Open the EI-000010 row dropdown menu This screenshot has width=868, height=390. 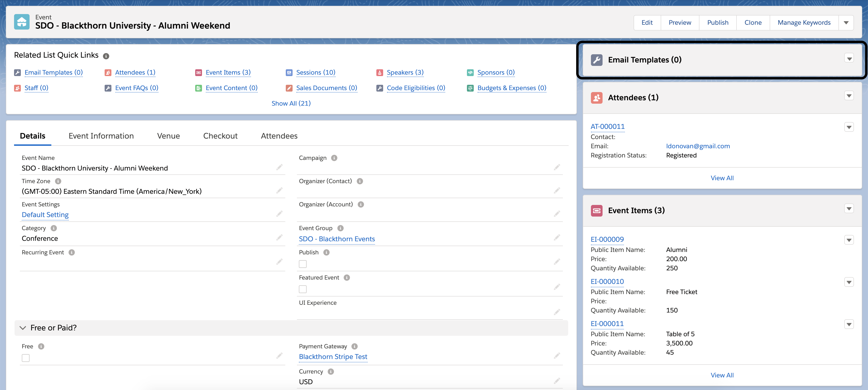849,282
